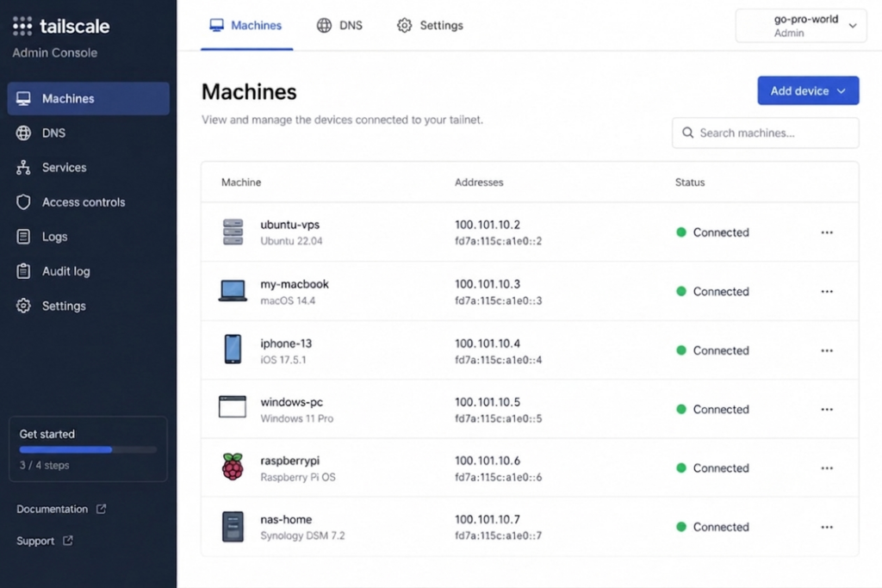The image size is (882, 588).
Task: Click the Add device button
Action: pyautogui.click(x=808, y=90)
